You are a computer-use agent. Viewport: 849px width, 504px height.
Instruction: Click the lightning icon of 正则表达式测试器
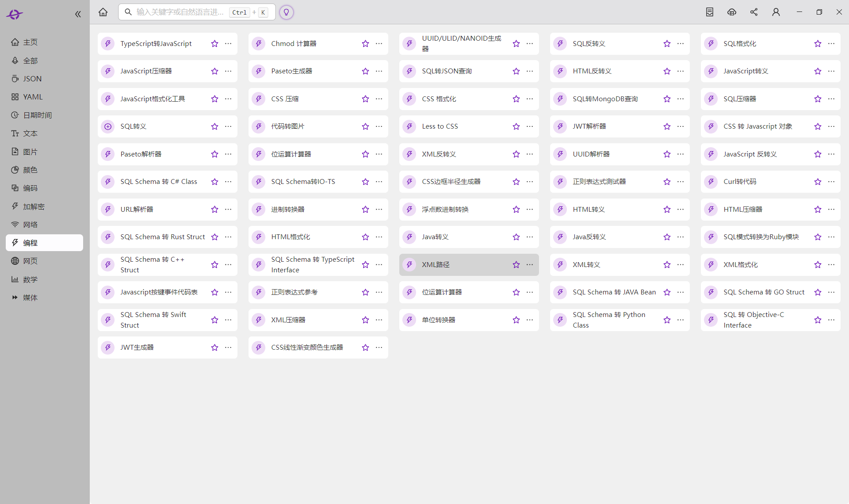560,182
